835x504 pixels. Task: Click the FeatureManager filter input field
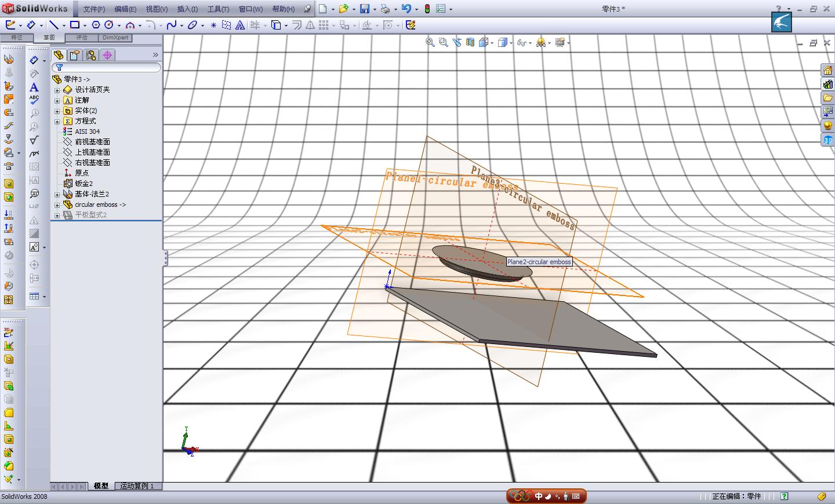tap(110, 68)
